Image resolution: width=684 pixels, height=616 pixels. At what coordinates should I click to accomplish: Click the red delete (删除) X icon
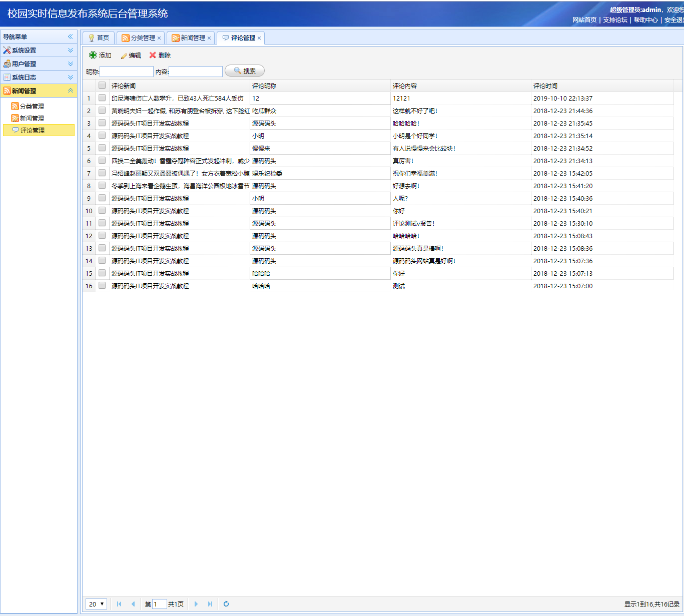[153, 55]
